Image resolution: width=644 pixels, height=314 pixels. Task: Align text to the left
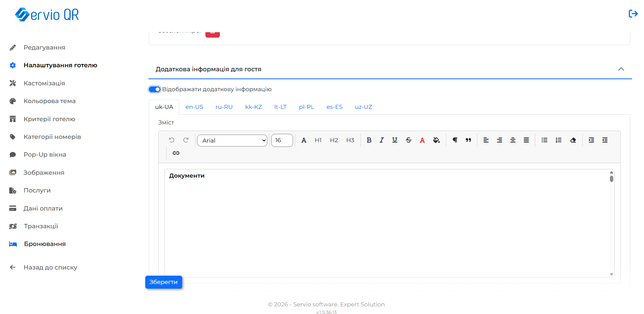click(486, 140)
